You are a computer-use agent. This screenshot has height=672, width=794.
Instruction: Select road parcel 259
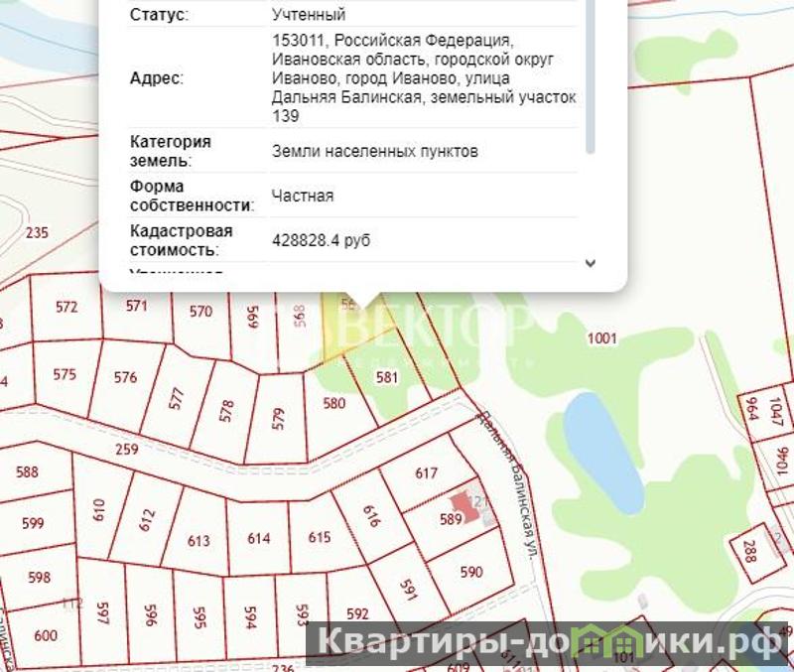click(x=127, y=450)
